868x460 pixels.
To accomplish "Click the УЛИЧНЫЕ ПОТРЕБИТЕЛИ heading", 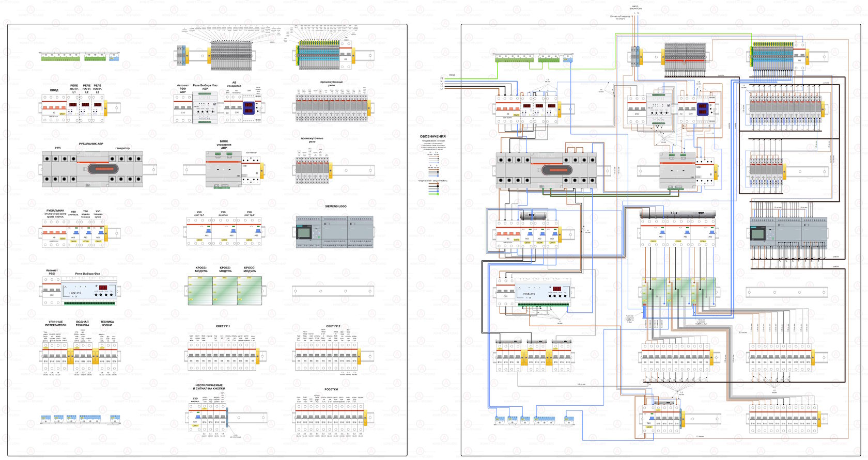I will [56, 323].
